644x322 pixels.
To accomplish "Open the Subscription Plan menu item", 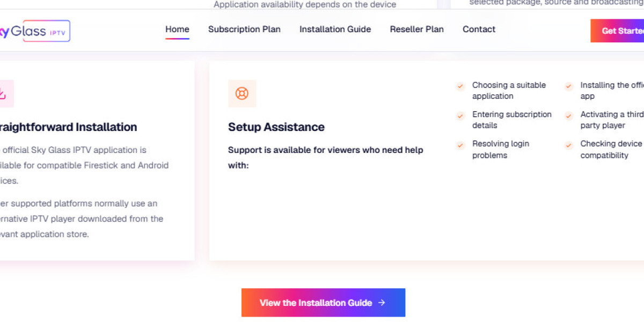I will click(244, 30).
